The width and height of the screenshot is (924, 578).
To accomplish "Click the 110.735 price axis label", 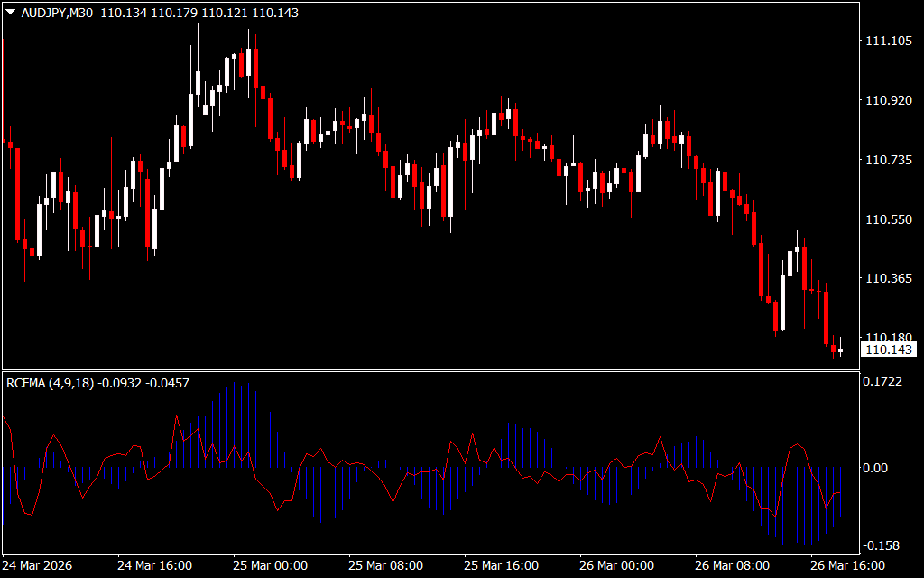I will (x=888, y=160).
